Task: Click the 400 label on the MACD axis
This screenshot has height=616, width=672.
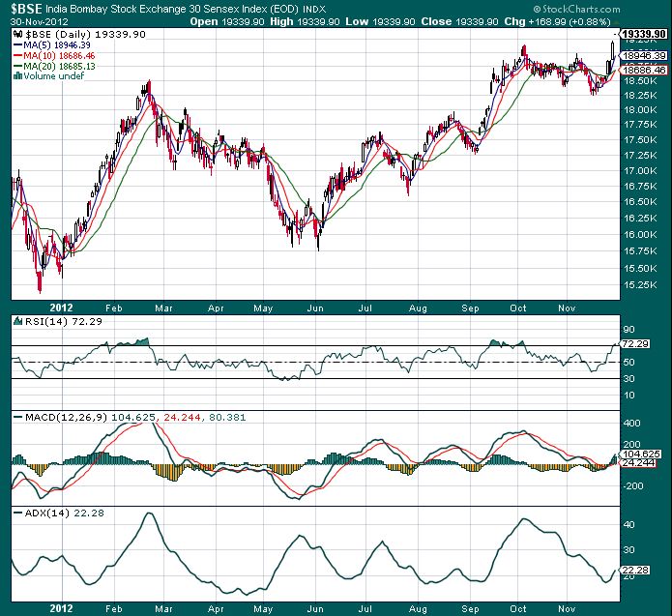Action: [x=632, y=424]
